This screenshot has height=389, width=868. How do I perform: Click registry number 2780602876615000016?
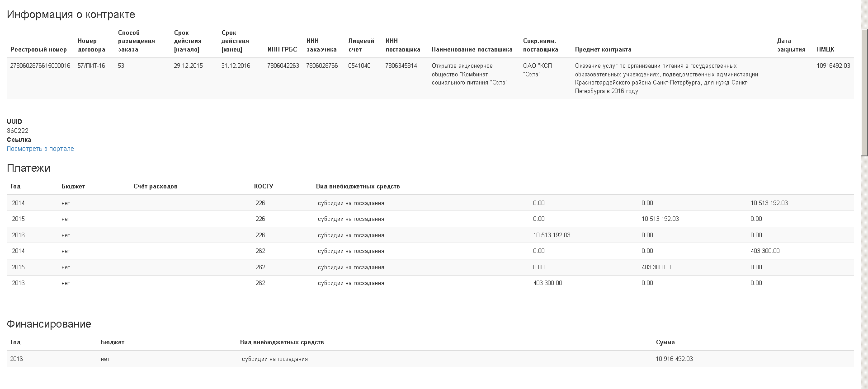[40, 66]
